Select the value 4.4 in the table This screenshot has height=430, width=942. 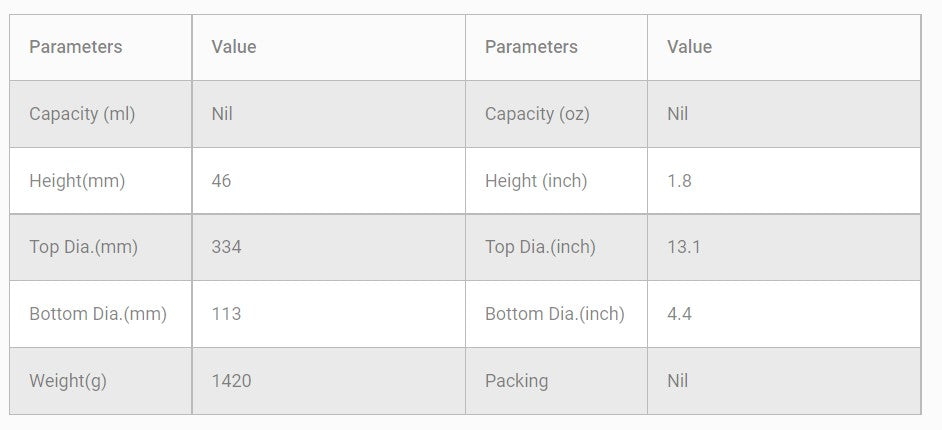[x=679, y=314]
